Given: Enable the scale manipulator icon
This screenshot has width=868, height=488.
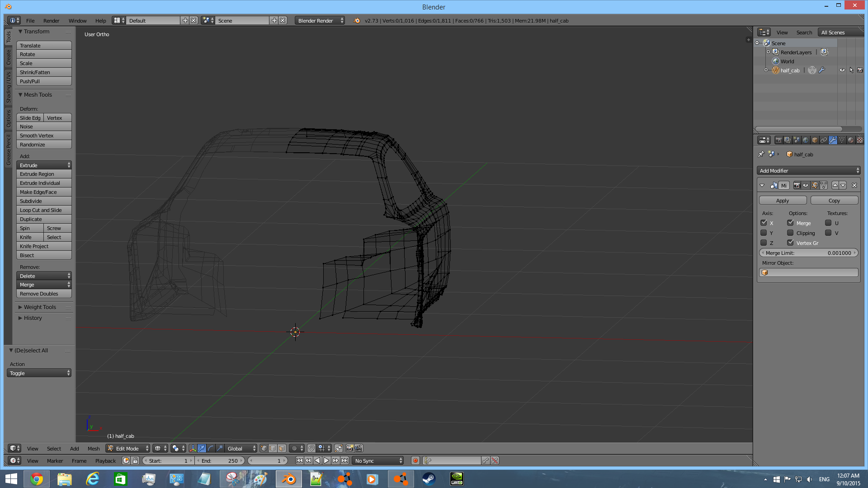Looking at the screenshot, I should pyautogui.click(x=220, y=448).
